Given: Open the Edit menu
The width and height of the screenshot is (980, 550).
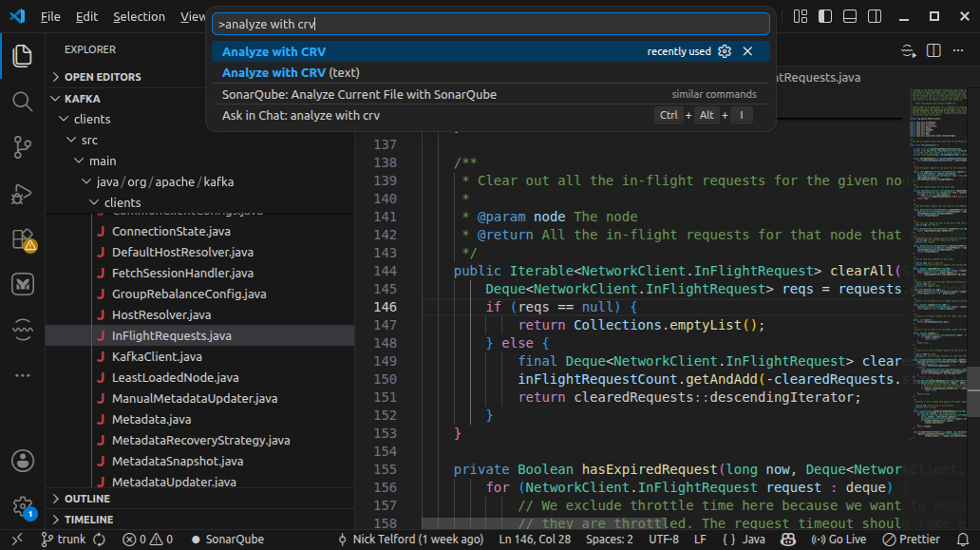Looking at the screenshot, I should pos(86,17).
